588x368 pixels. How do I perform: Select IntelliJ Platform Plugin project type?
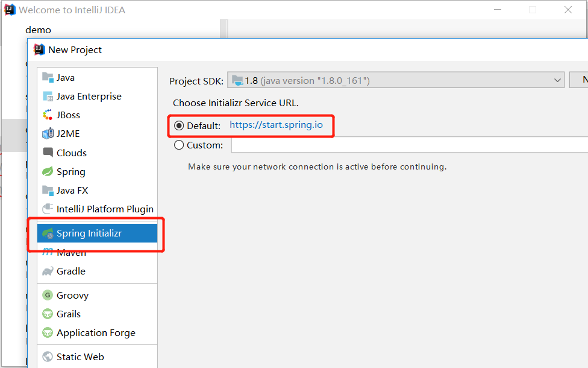pyautogui.click(x=97, y=209)
